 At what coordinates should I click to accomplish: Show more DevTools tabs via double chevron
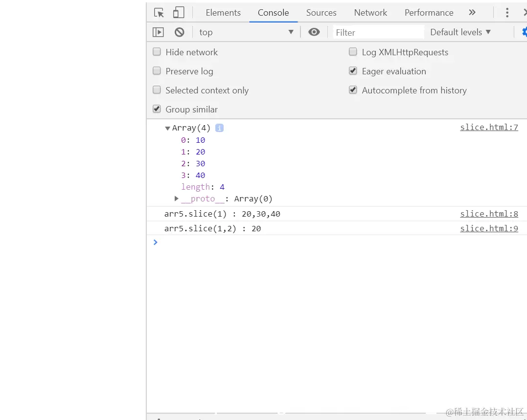point(472,13)
